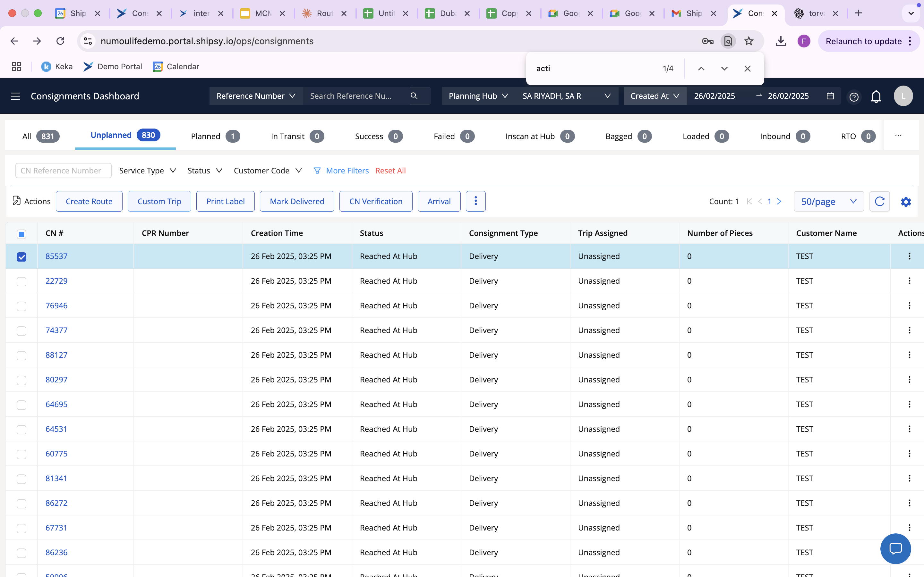Check the box for consignment 76946
The height and width of the screenshot is (577, 924).
point(21,306)
